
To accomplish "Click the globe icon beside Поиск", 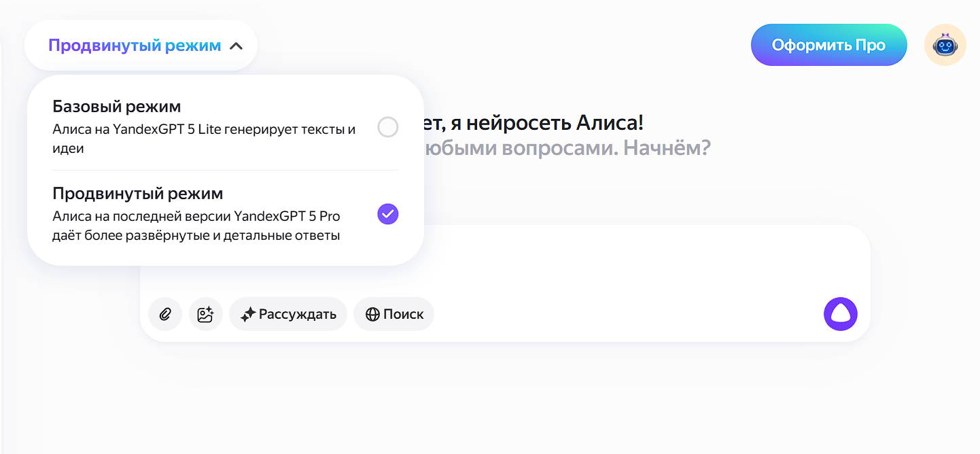I will [372, 315].
